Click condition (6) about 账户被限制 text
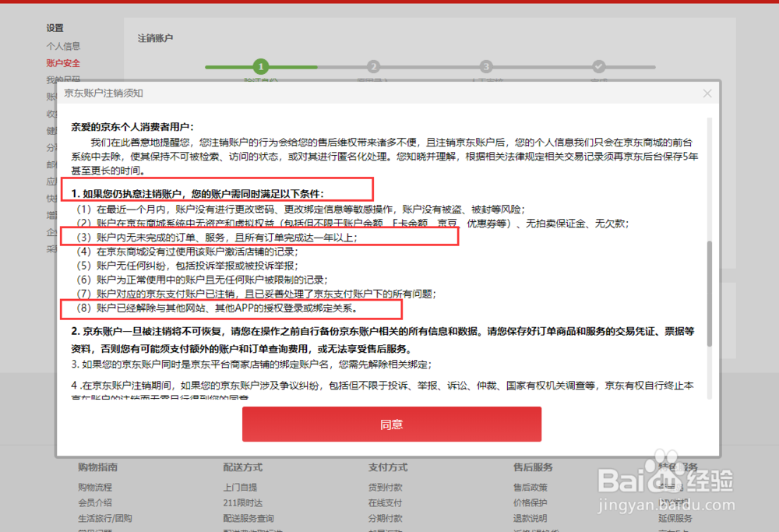The width and height of the screenshot is (779, 532). pos(202,280)
